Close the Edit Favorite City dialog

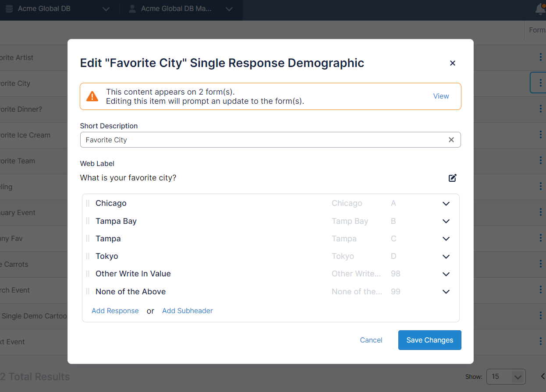452,63
